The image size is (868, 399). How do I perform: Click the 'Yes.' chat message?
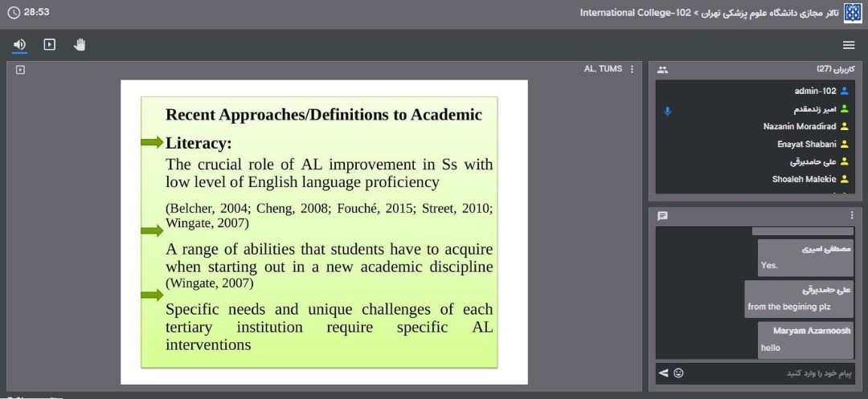tap(805, 258)
